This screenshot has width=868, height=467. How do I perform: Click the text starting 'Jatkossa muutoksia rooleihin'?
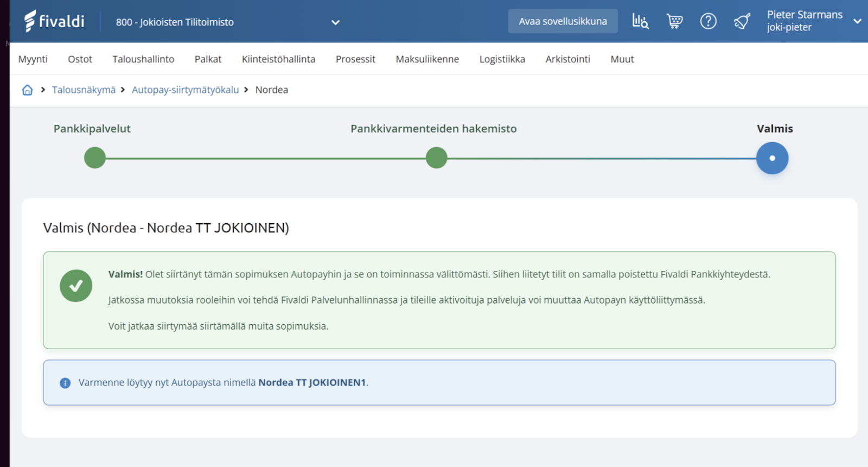pyautogui.click(x=407, y=300)
